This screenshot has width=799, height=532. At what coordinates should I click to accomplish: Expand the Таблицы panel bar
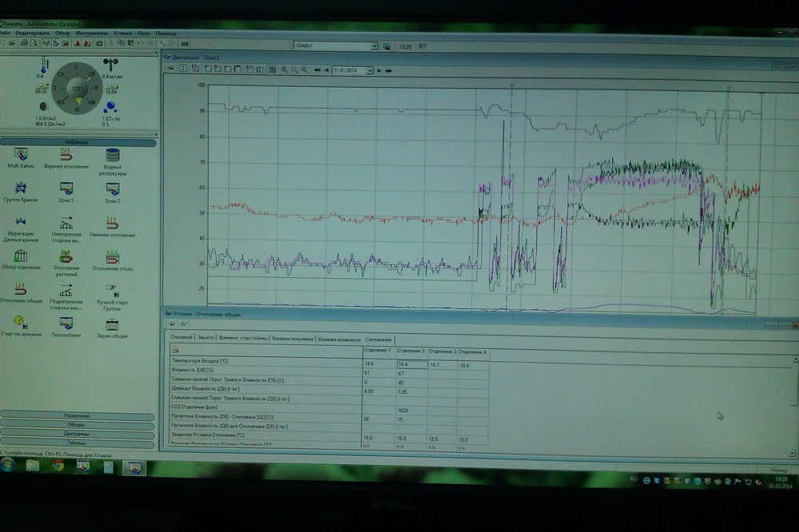click(77, 443)
